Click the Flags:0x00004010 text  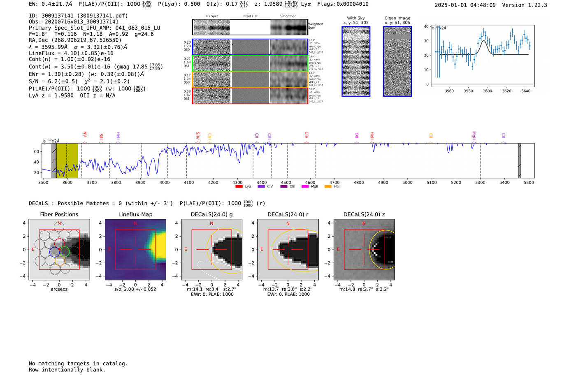click(343, 4)
